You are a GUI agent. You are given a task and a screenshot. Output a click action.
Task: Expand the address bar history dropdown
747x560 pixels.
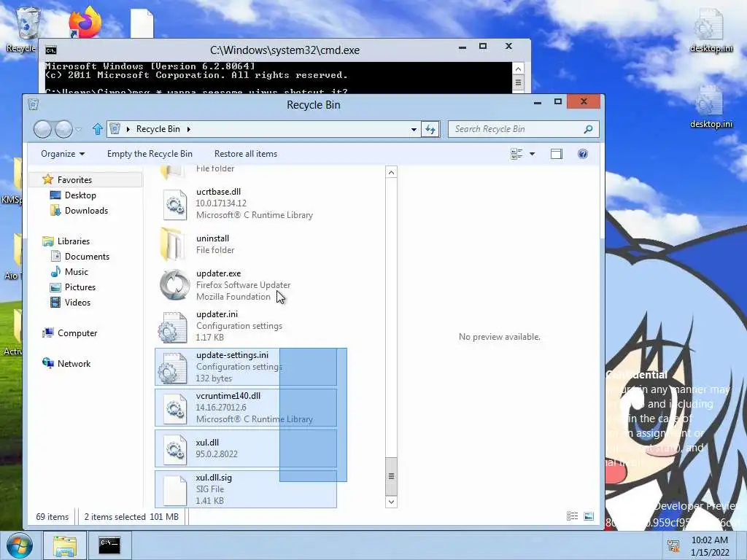pyautogui.click(x=414, y=129)
